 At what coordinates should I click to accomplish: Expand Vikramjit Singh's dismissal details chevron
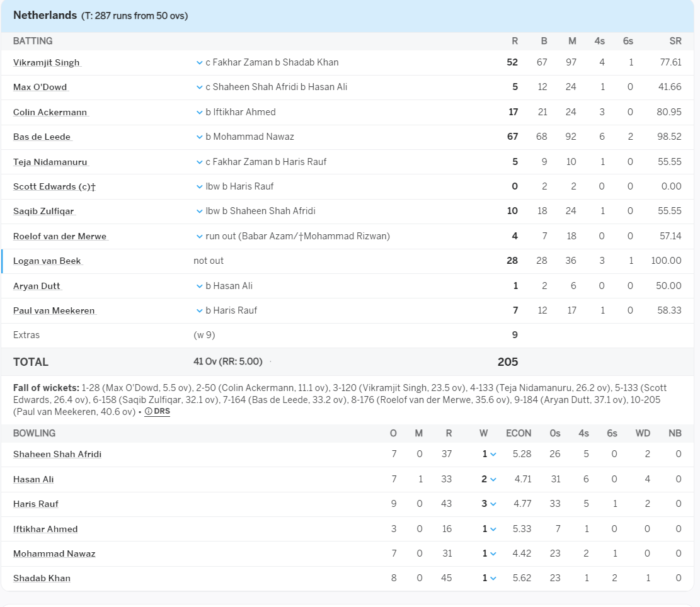(x=199, y=62)
